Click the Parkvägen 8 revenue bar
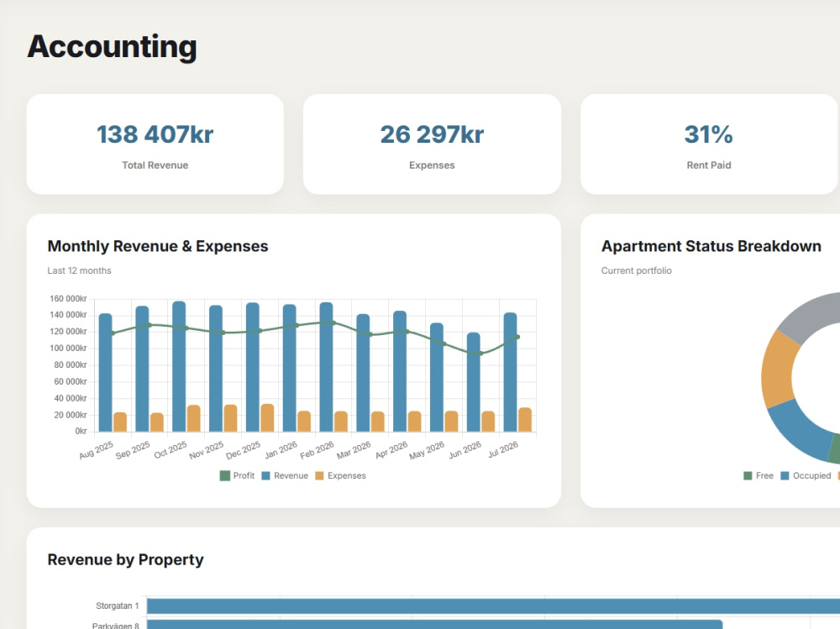840x629 pixels. [x=435, y=625]
